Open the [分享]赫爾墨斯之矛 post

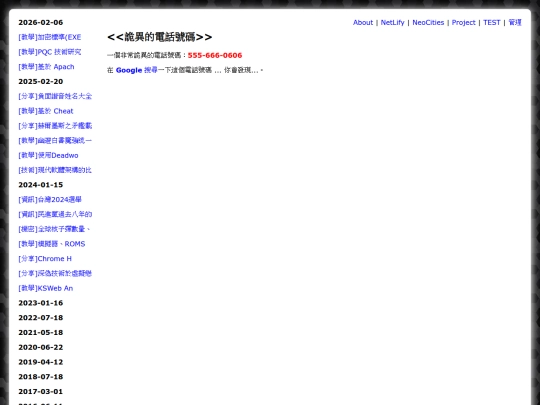click(55, 126)
